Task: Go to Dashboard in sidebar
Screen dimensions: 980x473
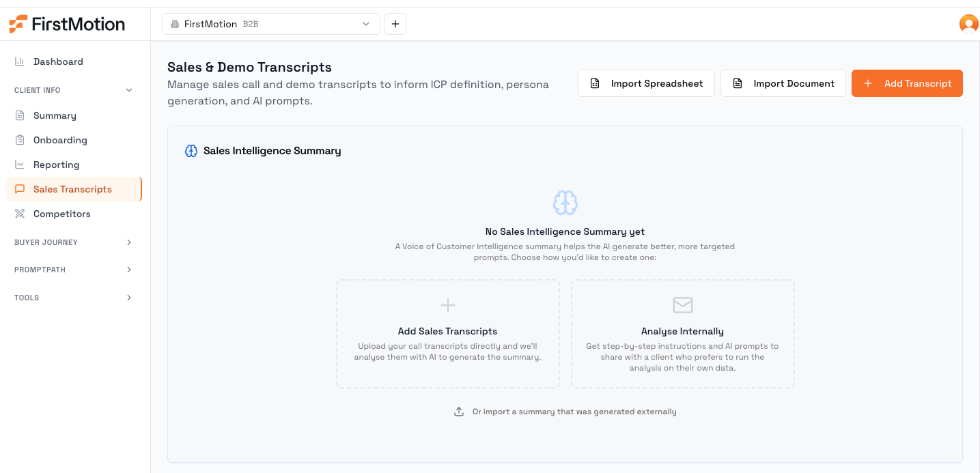Action: tap(74, 61)
